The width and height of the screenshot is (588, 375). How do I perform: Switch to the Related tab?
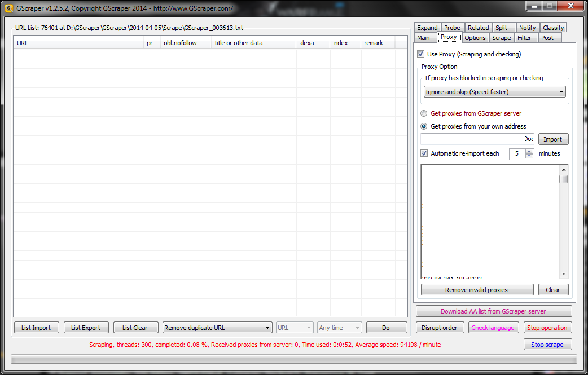478,27
